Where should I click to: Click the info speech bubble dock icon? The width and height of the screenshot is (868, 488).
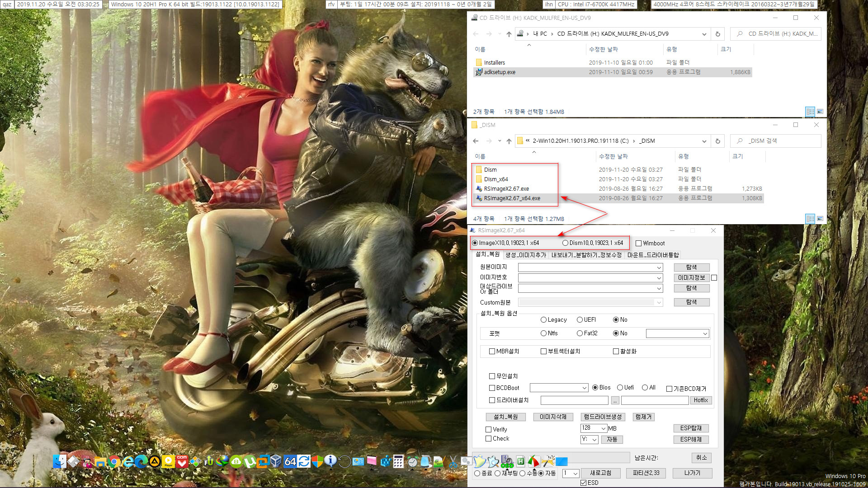pos(330,461)
